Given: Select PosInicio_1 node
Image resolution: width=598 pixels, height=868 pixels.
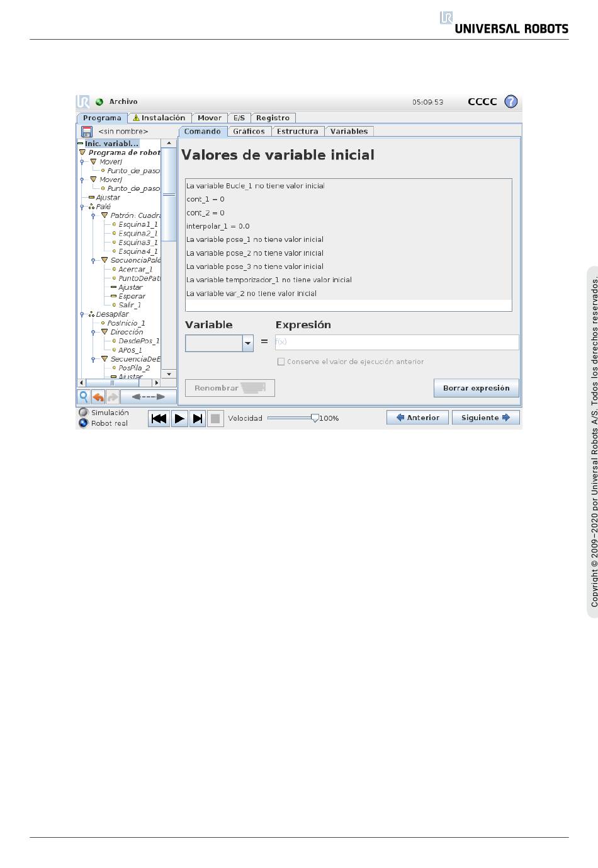Looking at the screenshot, I should point(126,323).
